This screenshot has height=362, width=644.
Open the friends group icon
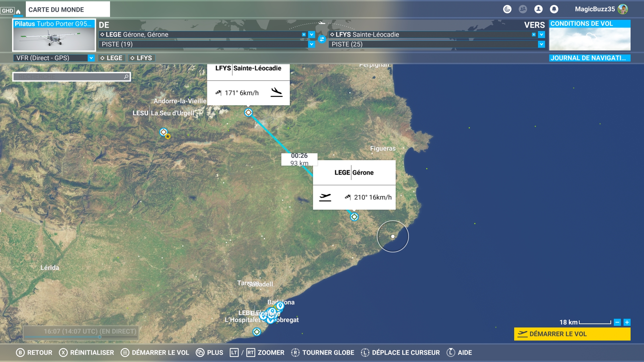pos(523,9)
